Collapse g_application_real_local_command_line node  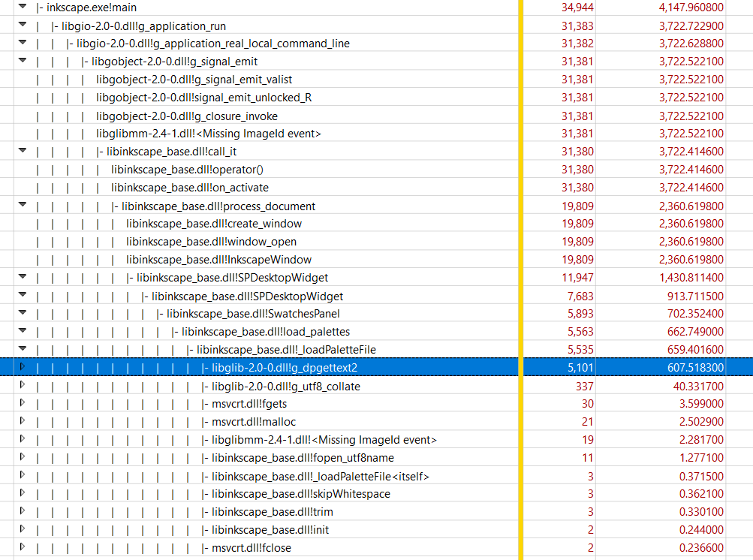click(23, 42)
